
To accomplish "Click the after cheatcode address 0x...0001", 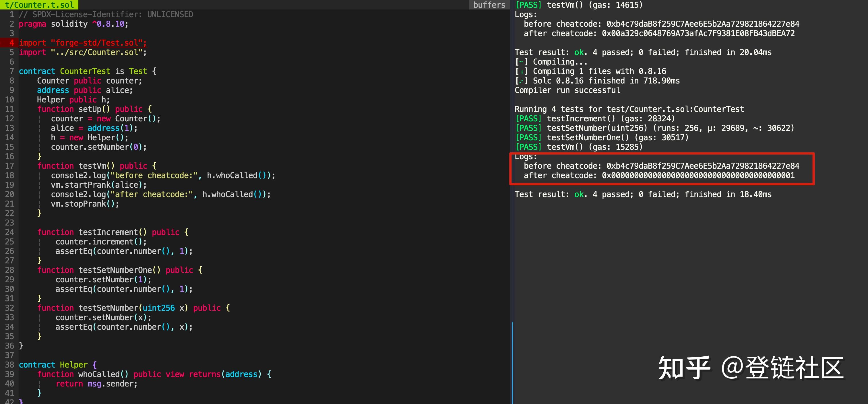I will 698,175.
